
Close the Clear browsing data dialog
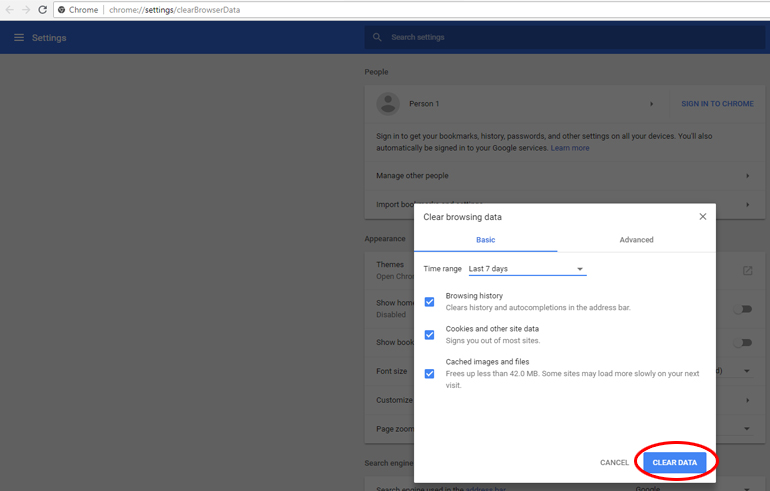click(702, 217)
